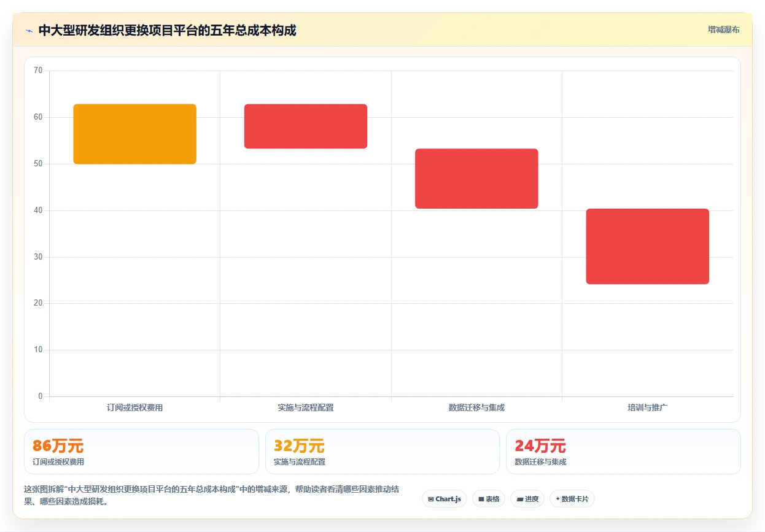Image resolution: width=765 pixels, height=532 pixels.
Task: Click the y-axis value 40
Action: pyautogui.click(x=38, y=210)
